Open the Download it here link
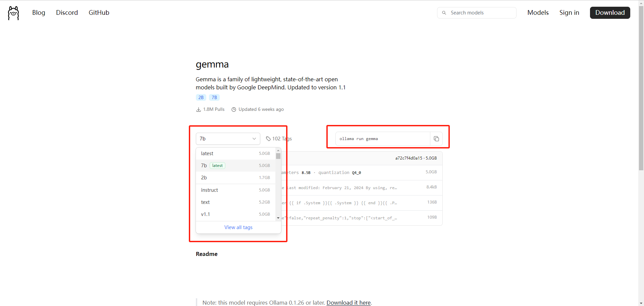The image size is (644, 306). (348, 303)
